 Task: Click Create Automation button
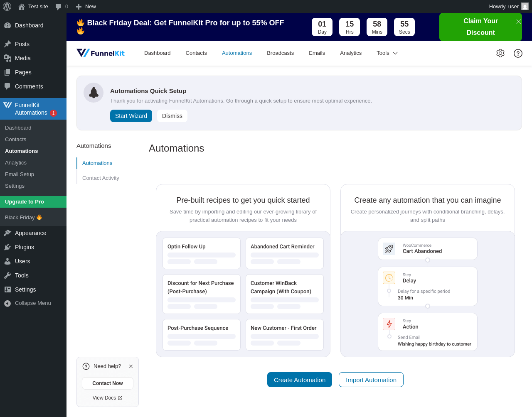point(300,380)
